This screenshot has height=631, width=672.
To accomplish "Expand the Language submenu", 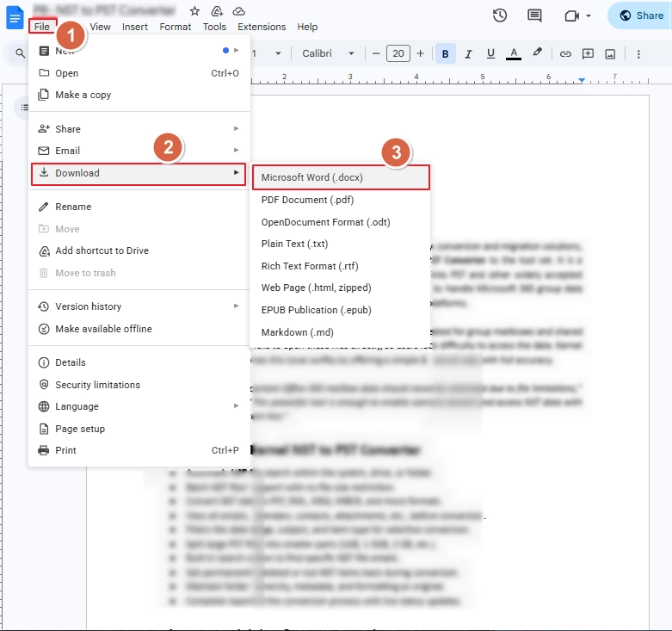I will point(139,406).
